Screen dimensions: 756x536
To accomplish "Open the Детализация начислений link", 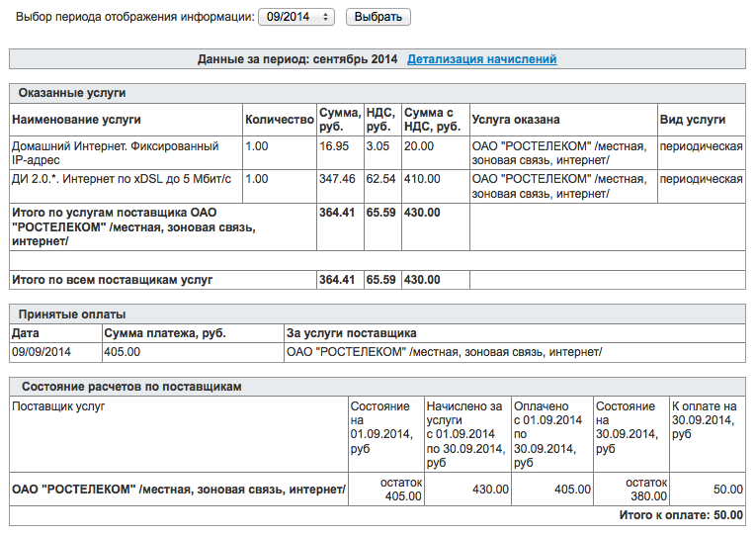I will point(481,59).
